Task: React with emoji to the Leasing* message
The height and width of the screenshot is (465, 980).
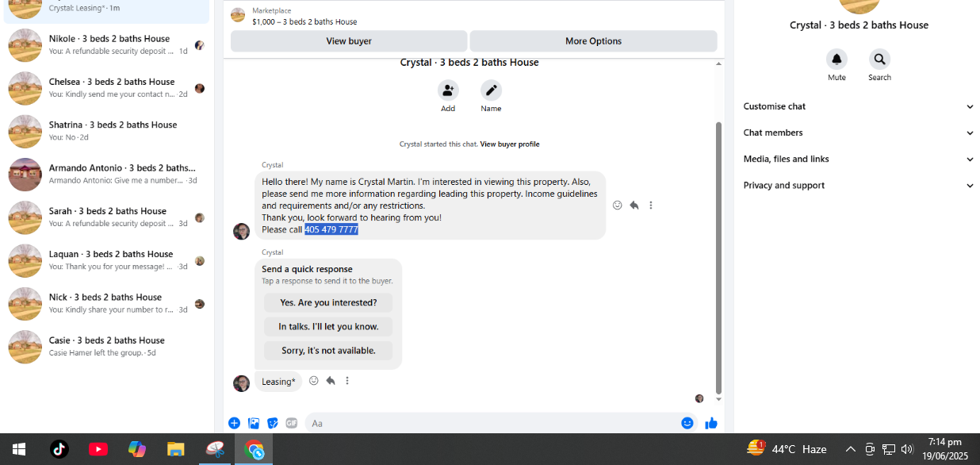Action: point(314,381)
